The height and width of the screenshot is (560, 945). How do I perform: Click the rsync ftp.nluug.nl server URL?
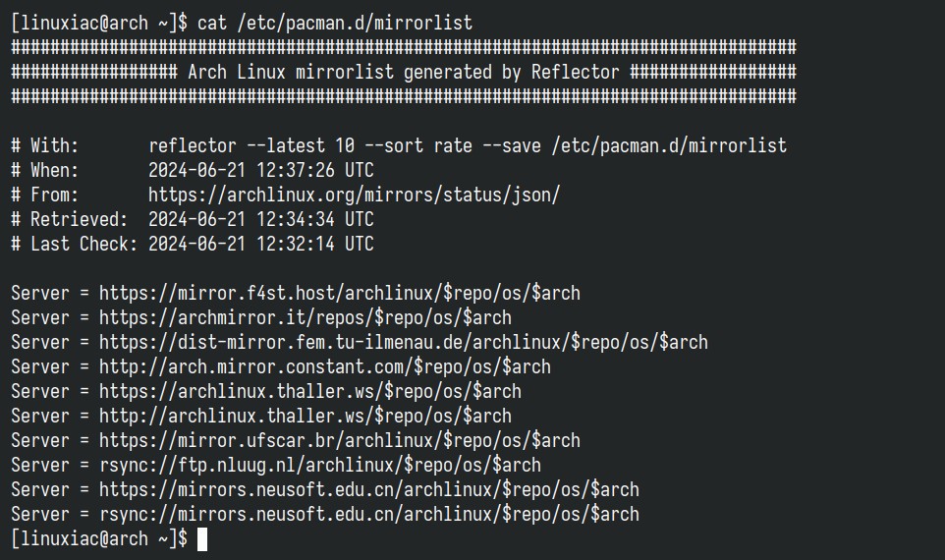pos(320,466)
